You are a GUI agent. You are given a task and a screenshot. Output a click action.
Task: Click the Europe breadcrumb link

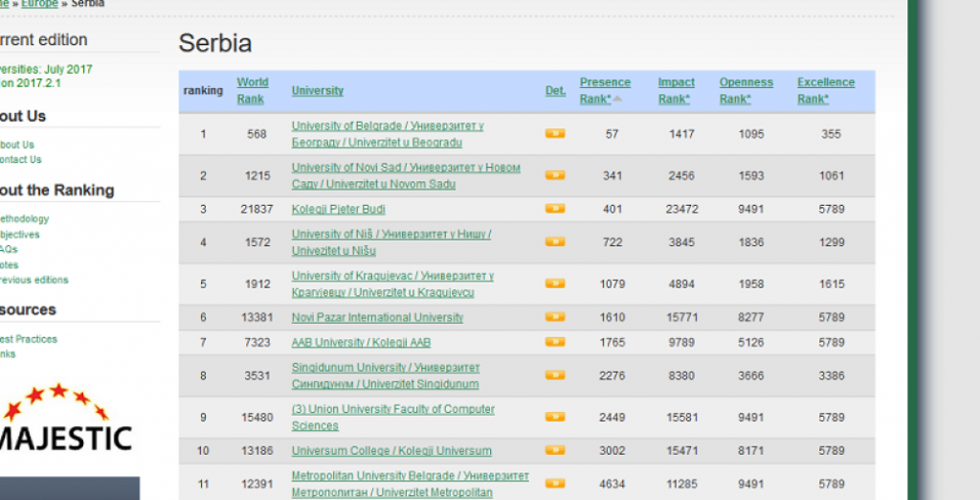coord(40,4)
